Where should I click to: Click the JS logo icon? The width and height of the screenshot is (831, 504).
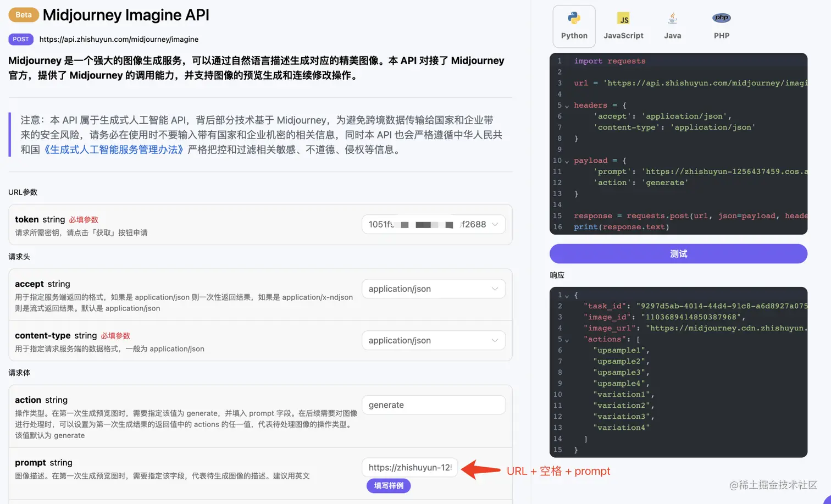623,19
